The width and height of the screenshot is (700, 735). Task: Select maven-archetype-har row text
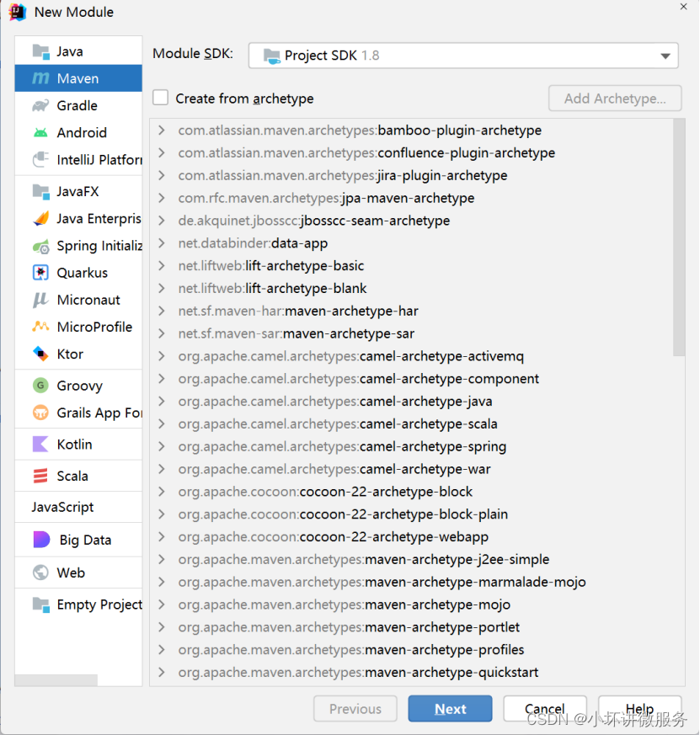click(298, 311)
